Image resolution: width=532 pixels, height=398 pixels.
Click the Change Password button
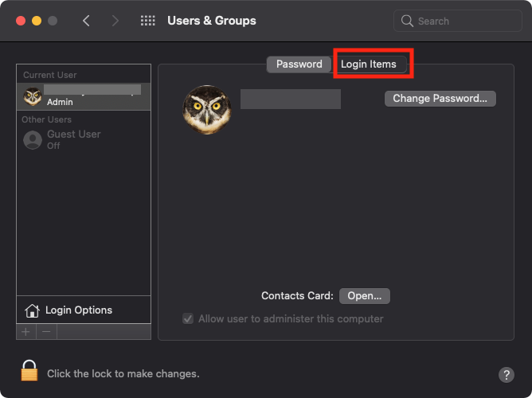[440, 99]
